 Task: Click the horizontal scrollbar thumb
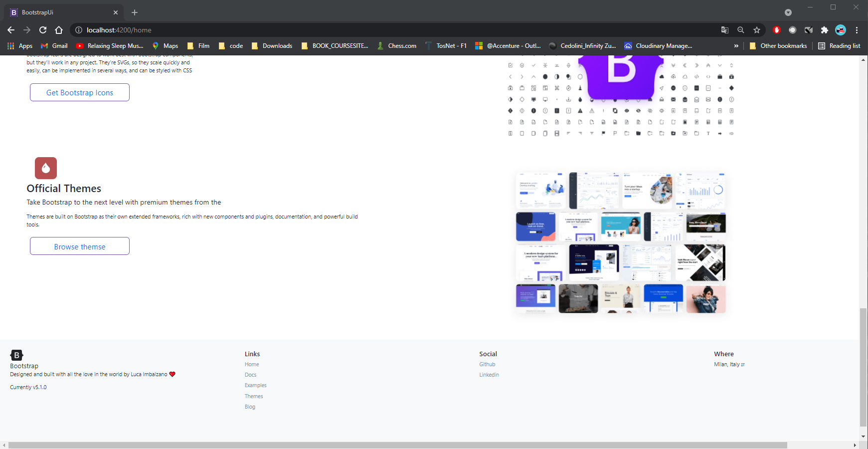tap(398, 445)
